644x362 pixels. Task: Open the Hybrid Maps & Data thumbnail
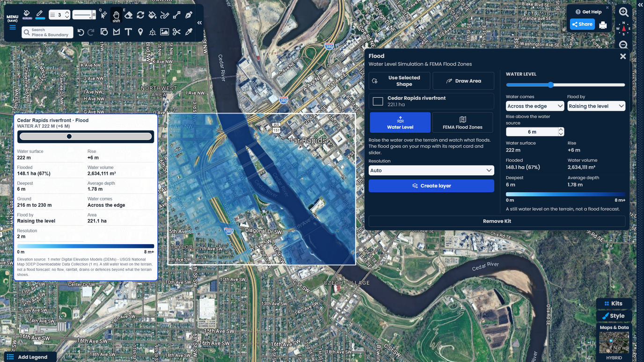(614, 342)
